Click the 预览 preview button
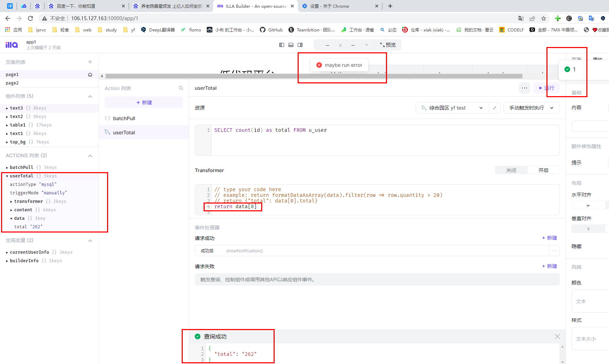Screen dimensions: 609x364 pos(388,45)
